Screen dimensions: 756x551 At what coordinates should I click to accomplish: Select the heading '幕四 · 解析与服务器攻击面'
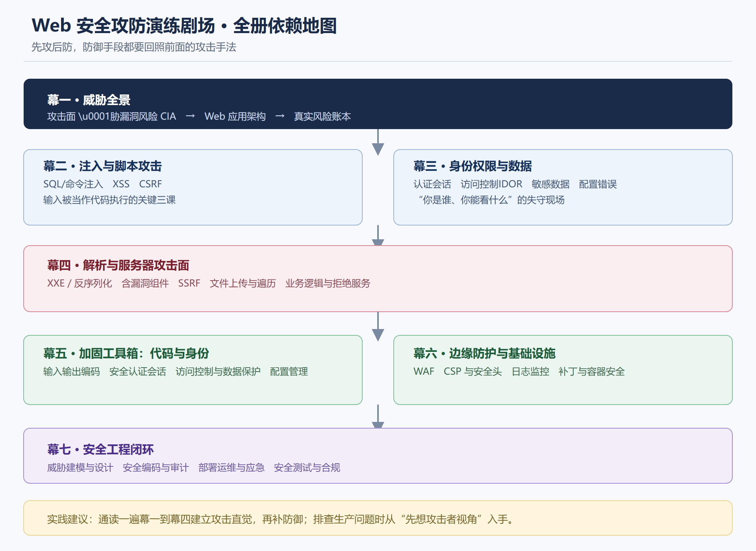click(118, 265)
